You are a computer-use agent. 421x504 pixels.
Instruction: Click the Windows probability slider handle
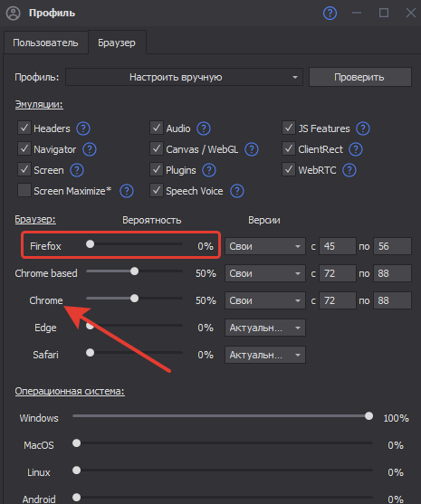click(x=368, y=416)
